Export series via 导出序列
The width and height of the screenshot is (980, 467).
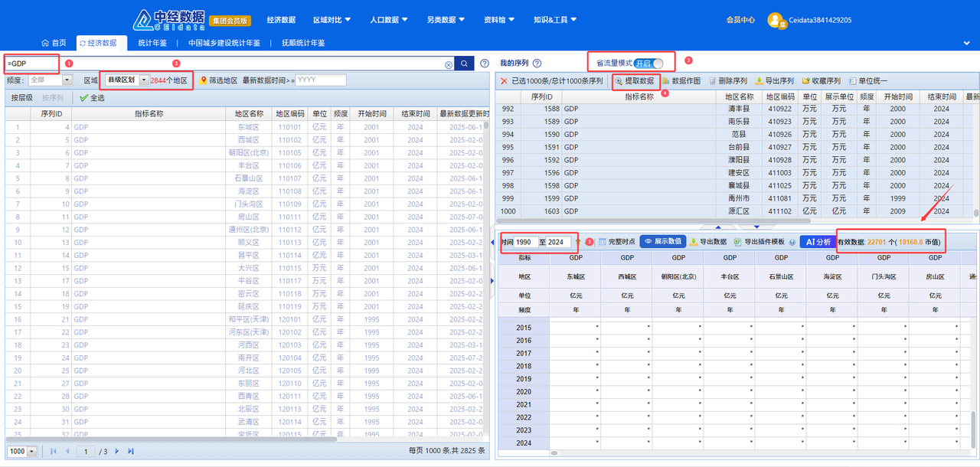coord(774,80)
